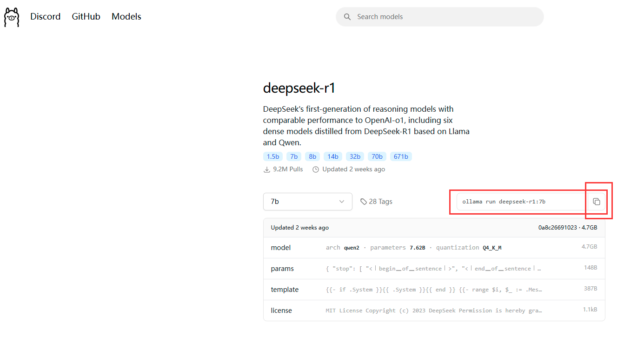Select the 671b size tag

(x=401, y=156)
